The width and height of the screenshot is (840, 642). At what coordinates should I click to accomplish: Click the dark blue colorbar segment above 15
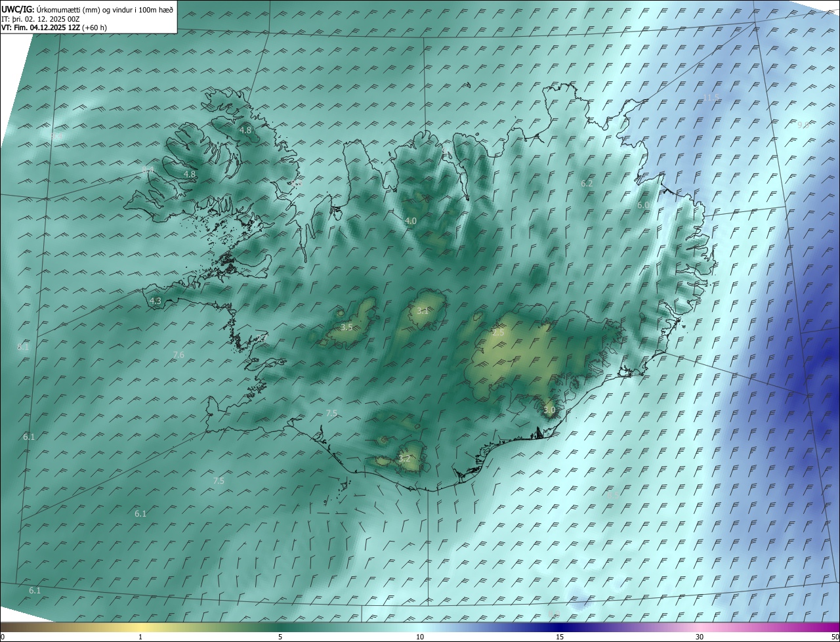point(560,628)
